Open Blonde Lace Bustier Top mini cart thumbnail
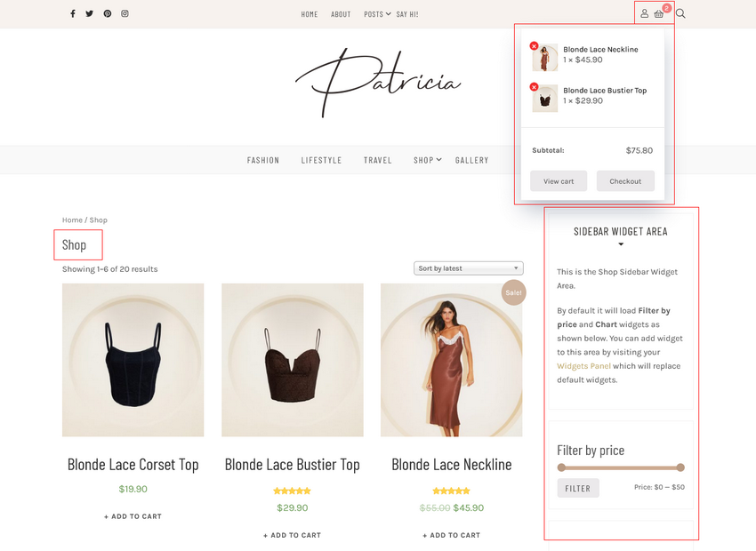 pyautogui.click(x=545, y=99)
